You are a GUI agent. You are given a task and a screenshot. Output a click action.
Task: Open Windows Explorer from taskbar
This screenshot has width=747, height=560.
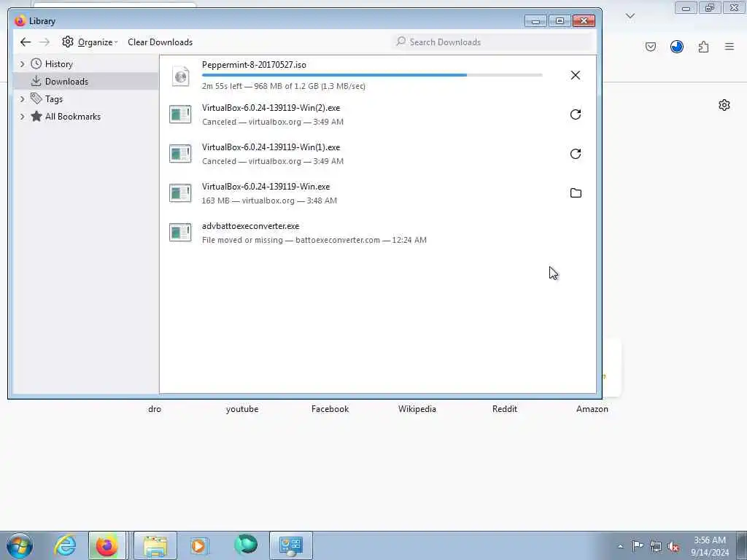pos(155,545)
